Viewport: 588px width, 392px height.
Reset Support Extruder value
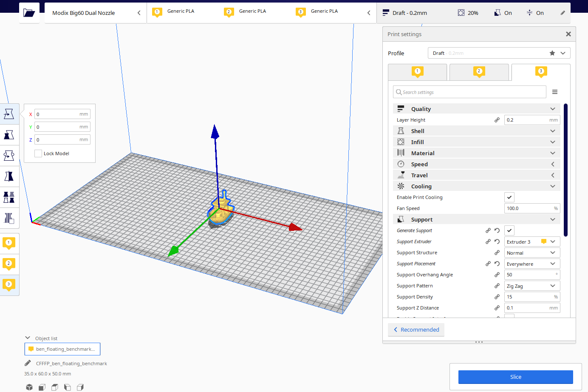coord(497,241)
